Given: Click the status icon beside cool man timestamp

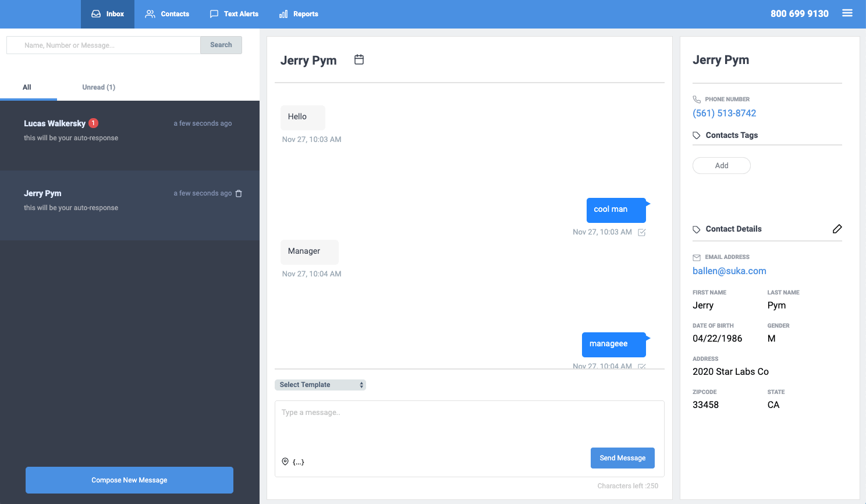Looking at the screenshot, I should 642,232.
